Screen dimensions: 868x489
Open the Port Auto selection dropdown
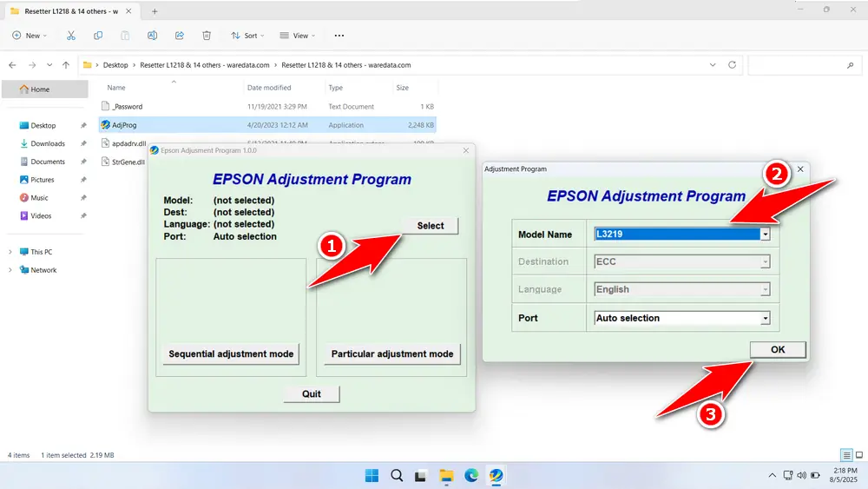pos(765,318)
